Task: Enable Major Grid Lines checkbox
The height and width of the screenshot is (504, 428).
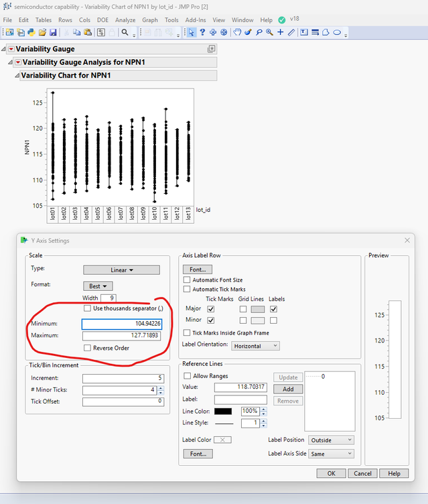Action: pos(243,309)
